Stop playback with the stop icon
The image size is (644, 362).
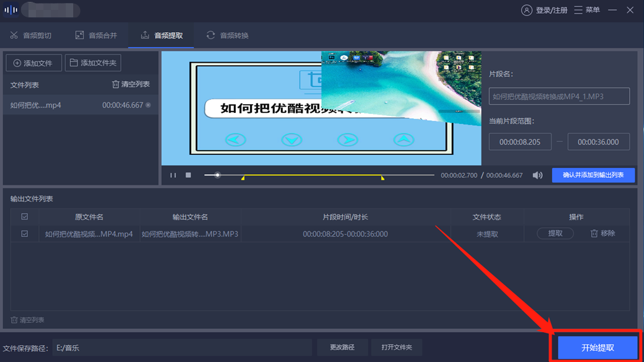pos(188,175)
